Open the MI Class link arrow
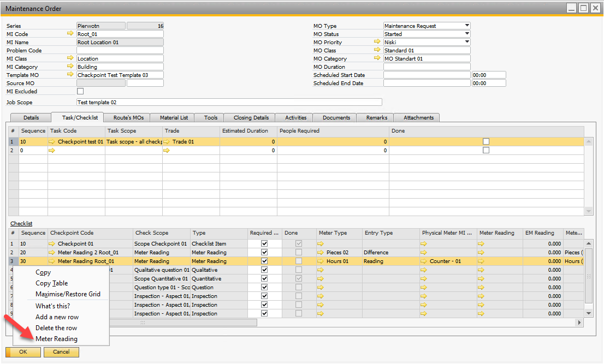 point(70,58)
